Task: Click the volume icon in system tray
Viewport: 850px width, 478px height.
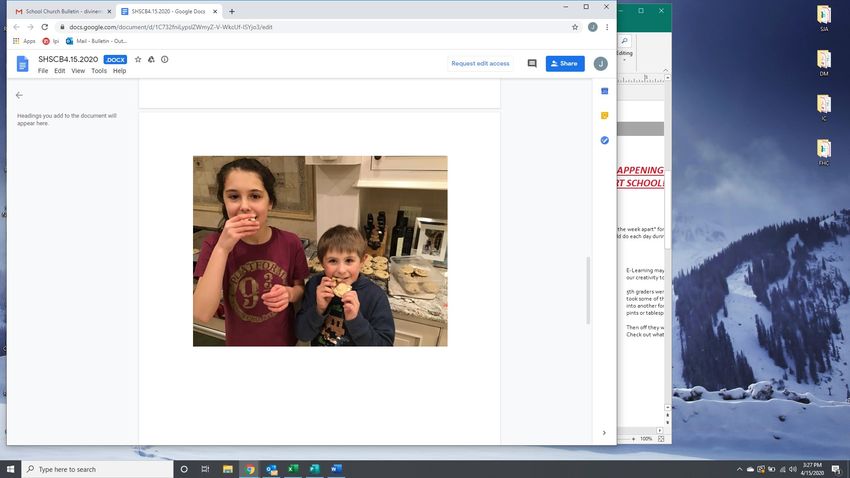Action: click(x=793, y=469)
